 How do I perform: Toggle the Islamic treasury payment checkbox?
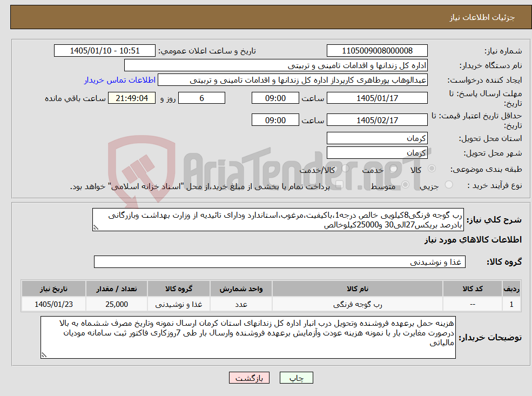[x=339, y=185]
